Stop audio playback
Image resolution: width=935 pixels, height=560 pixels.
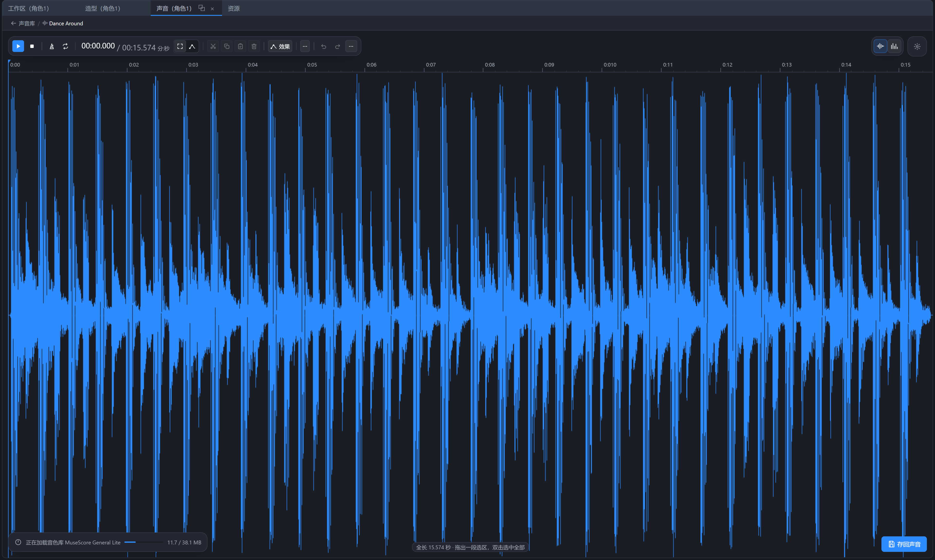point(32,47)
